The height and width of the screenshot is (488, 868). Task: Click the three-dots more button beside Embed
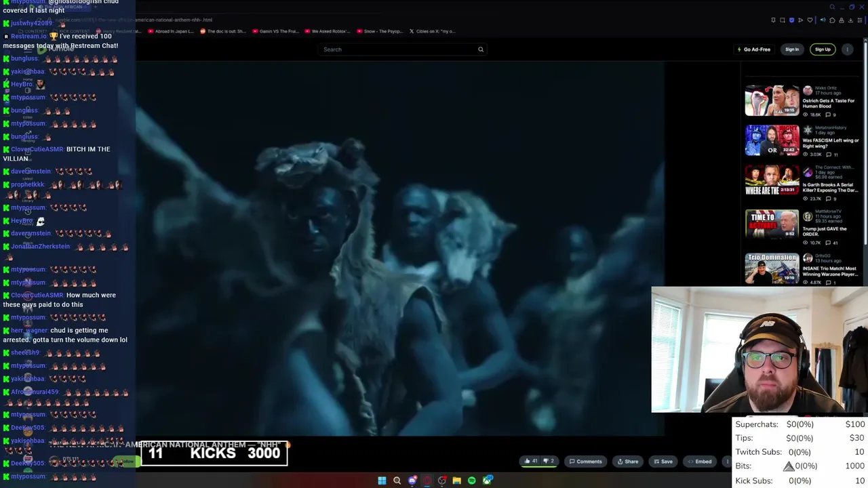tap(727, 462)
